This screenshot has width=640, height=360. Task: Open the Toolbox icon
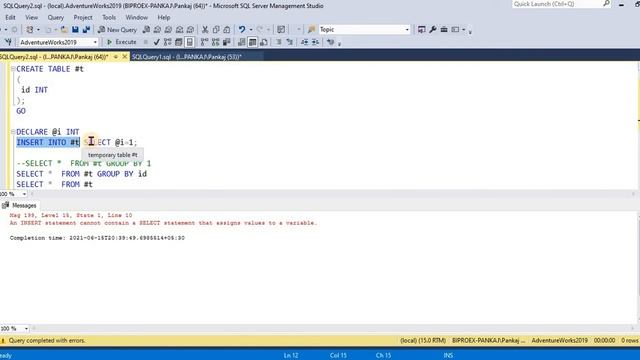444,29
